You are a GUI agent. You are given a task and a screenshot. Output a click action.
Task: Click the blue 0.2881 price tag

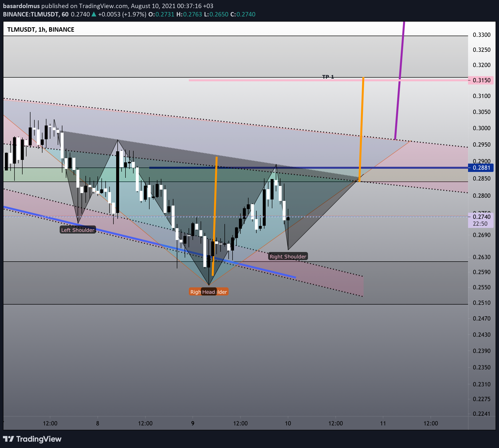481,168
